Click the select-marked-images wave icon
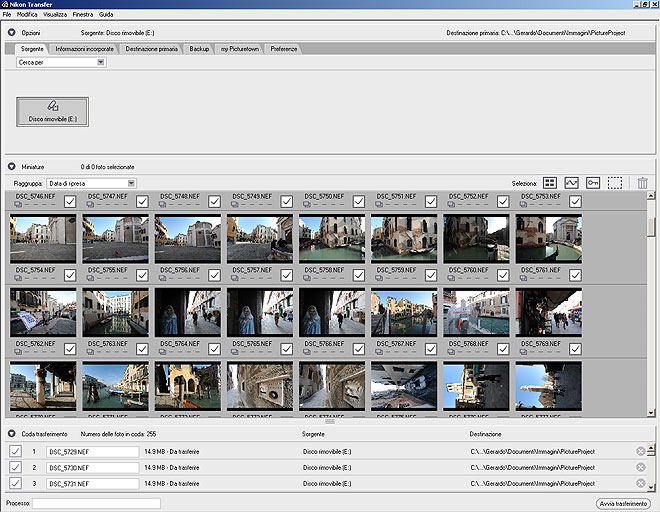660x512 pixels. (x=571, y=183)
